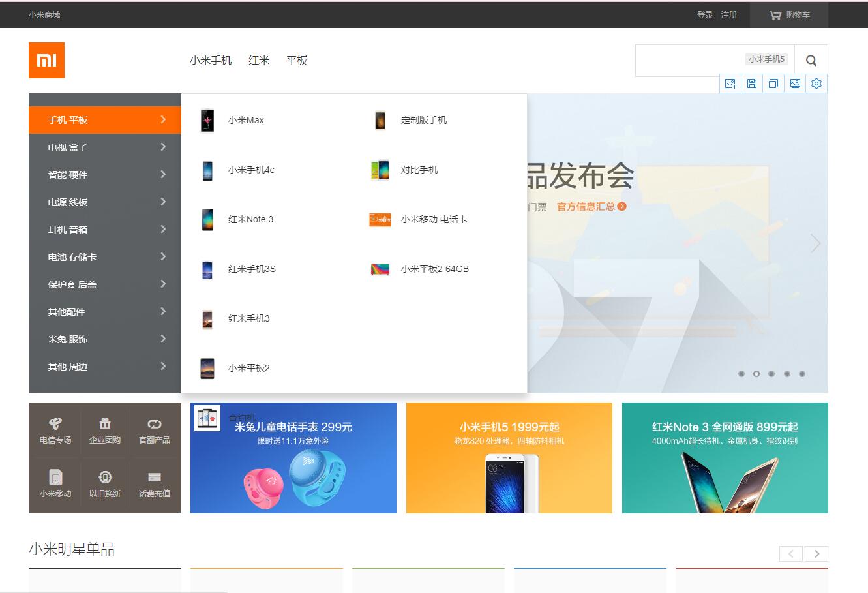
Task: Click the 小米移动 电话卡 orange card icon
Action: pyautogui.click(x=380, y=220)
